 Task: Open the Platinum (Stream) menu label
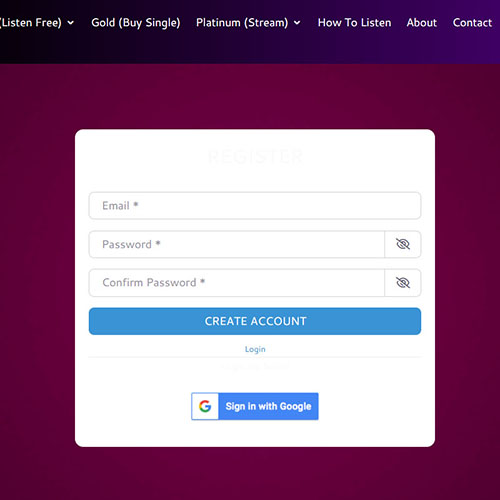(x=242, y=23)
